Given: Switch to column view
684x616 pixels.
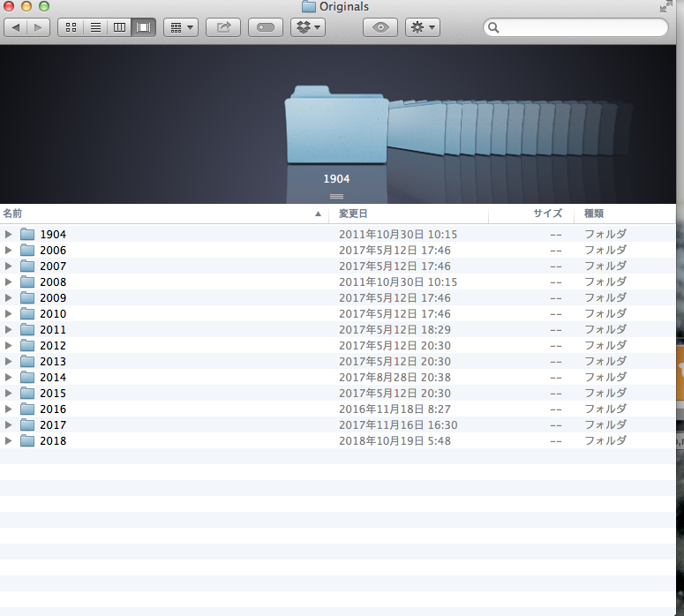Looking at the screenshot, I should click(119, 27).
